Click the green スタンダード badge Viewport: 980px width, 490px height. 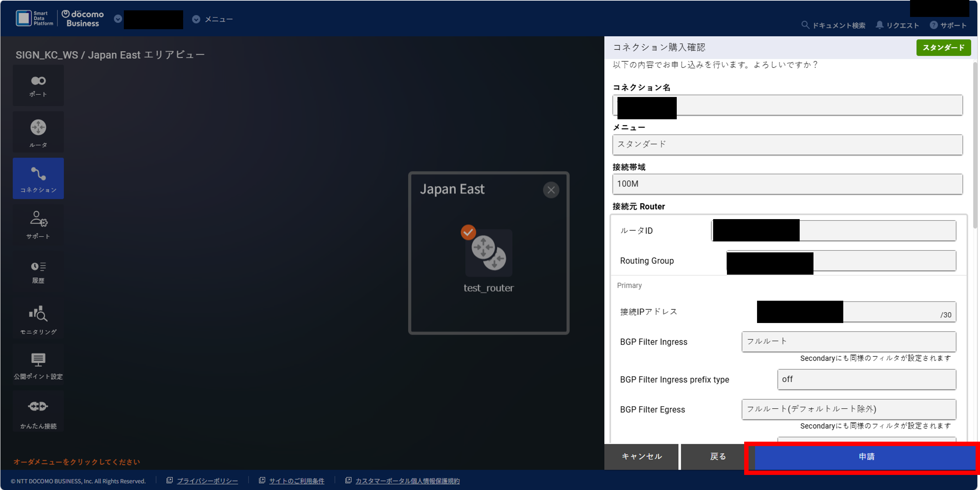click(944, 48)
